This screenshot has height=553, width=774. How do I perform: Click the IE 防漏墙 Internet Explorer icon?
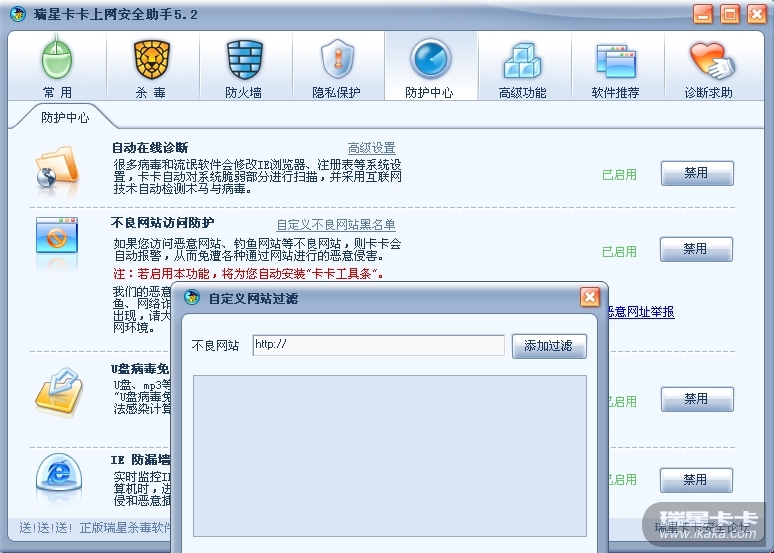coord(58,473)
